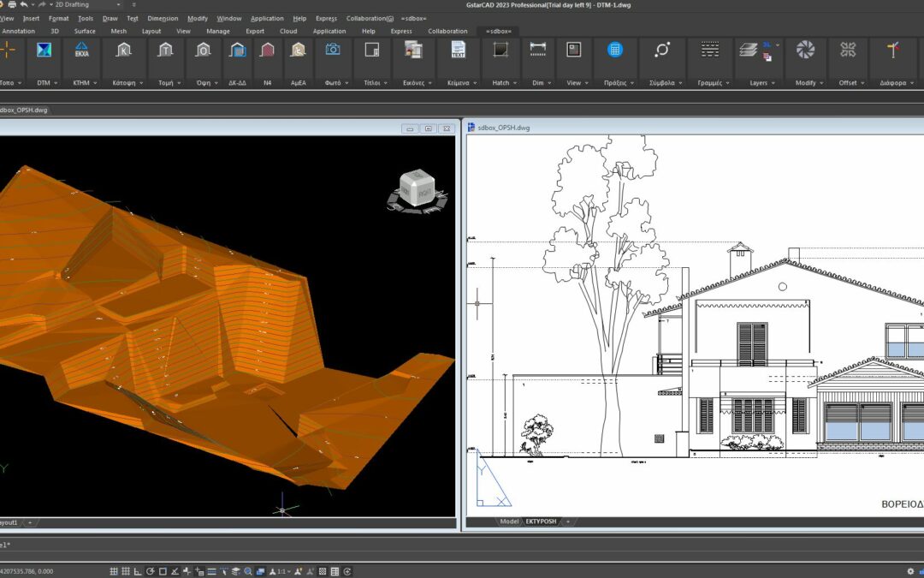
Task: Select the EKTYPOSH layout tab
Action: [x=541, y=521]
